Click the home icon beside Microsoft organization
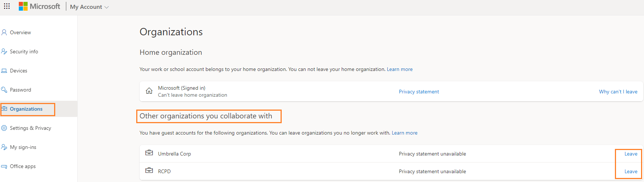644x182 pixels. point(149,91)
